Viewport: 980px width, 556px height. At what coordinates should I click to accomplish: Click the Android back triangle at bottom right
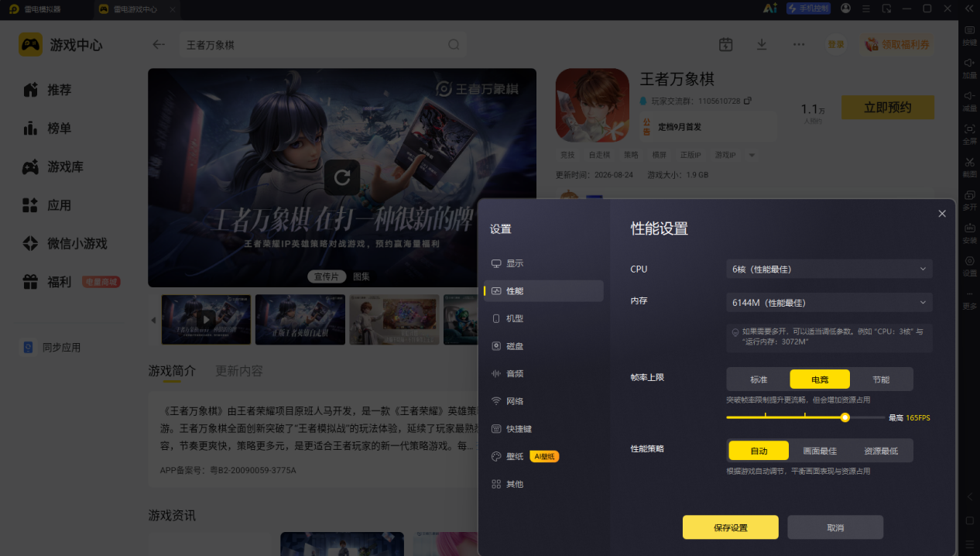pos(969,496)
